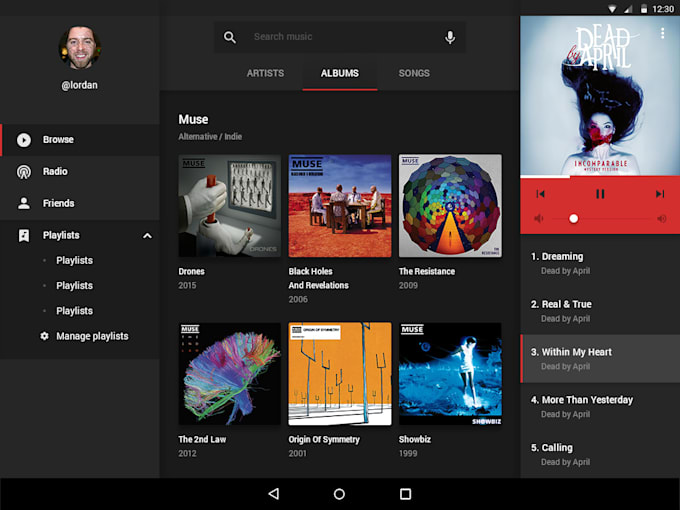The width and height of the screenshot is (680, 510).
Task: Open Friends in the sidebar
Action: [80, 203]
